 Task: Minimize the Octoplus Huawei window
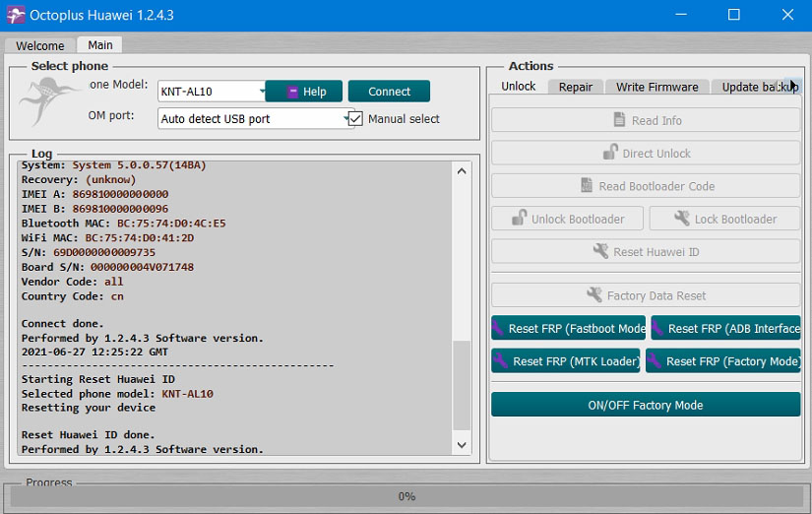(681, 15)
